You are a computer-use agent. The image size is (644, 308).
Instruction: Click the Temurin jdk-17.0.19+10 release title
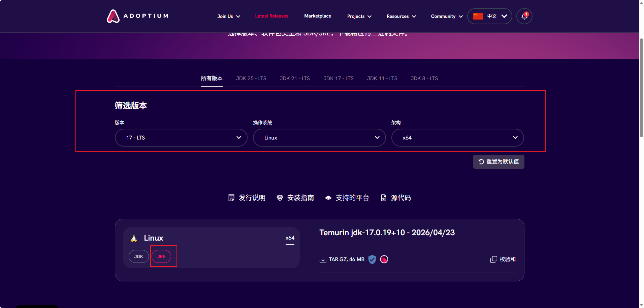tap(387, 233)
